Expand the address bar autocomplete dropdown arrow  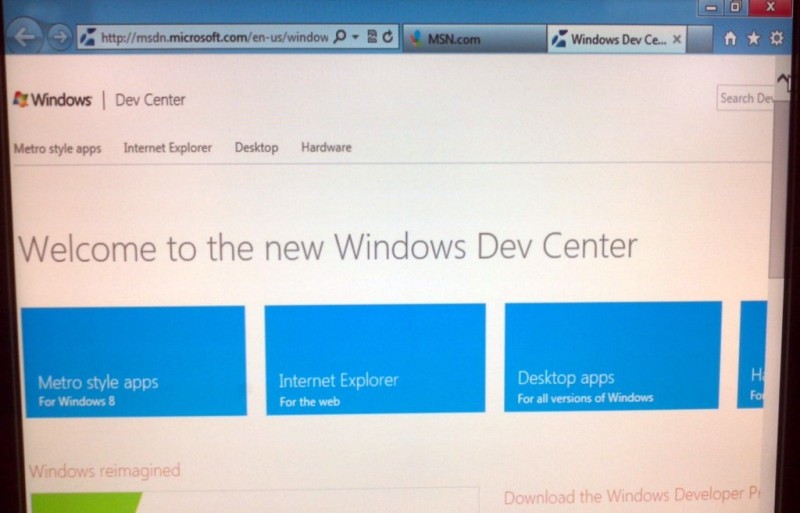tap(354, 37)
